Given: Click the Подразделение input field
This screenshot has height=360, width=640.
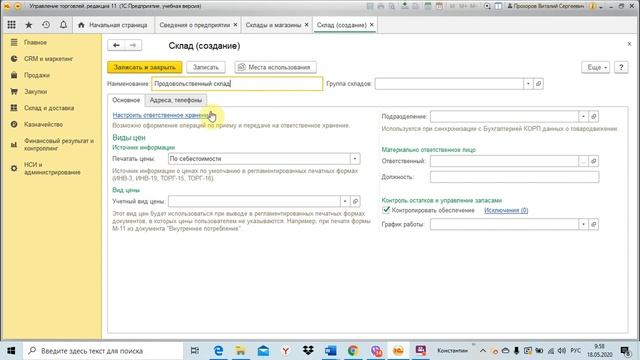Looking at the screenshot, I should [x=504, y=116].
